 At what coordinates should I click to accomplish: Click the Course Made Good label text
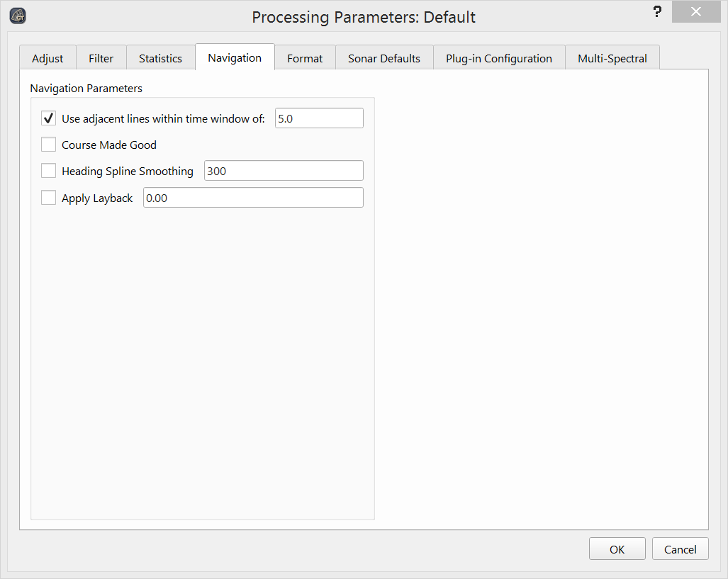tap(109, 145)
